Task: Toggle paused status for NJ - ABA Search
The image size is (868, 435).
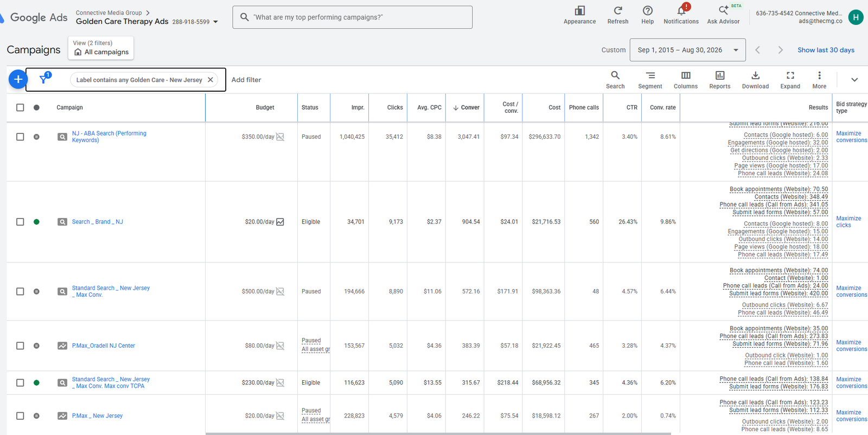Action: (36, 137)
